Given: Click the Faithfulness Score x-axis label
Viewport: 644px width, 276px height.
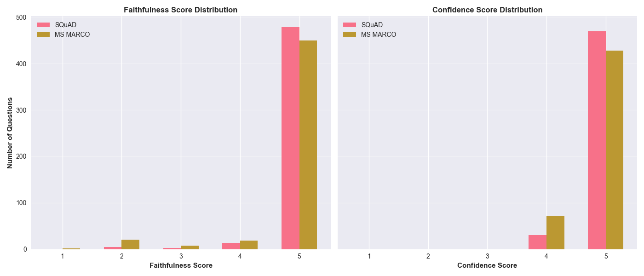Looking at the screenshot, I should pyautogui.click(x=181, y=265).
